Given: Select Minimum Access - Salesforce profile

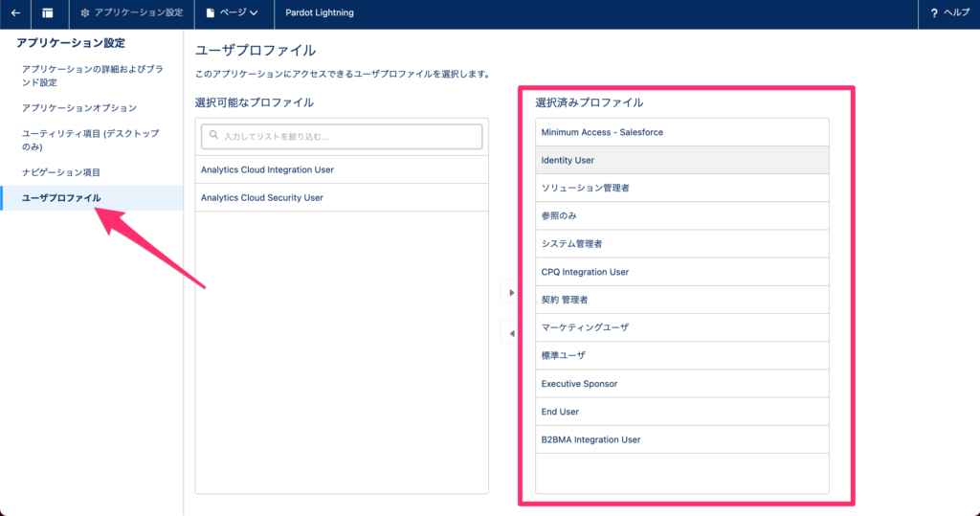Looking at the screenshot, I should pos(681,132).
